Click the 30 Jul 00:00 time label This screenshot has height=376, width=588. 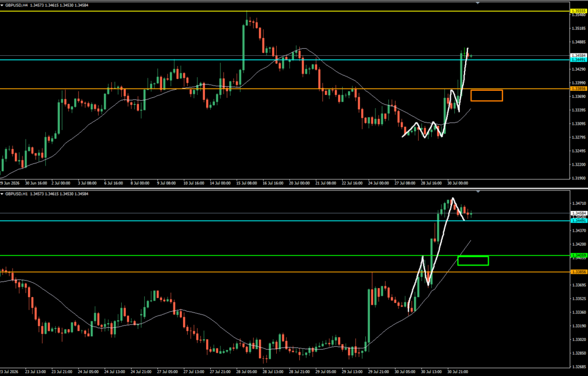tap(458, 183)
